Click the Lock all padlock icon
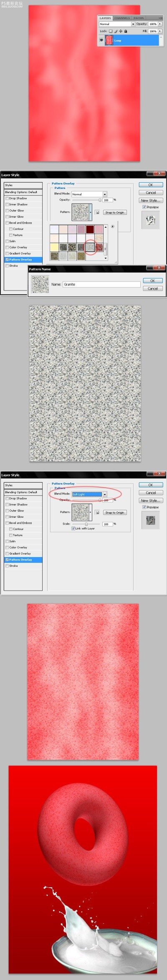Image resolution: width=167 pixels, height=980 pixels. tap(126, 31)
